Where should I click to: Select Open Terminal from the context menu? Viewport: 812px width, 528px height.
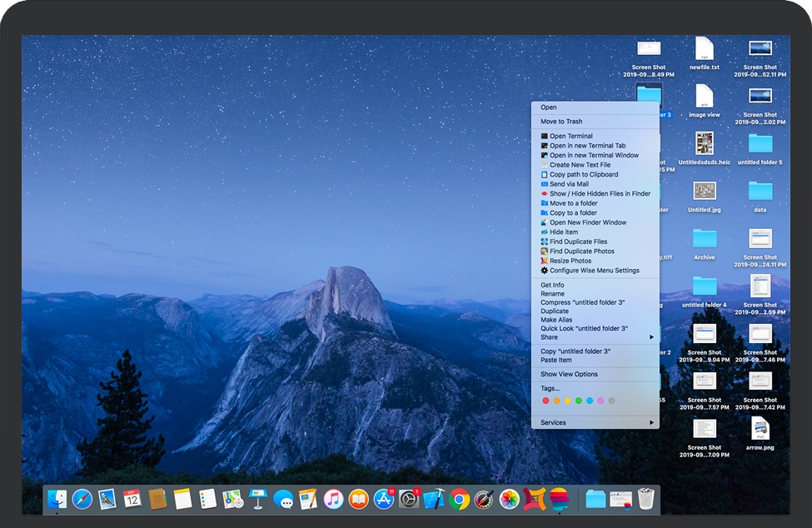coord(570,137)
